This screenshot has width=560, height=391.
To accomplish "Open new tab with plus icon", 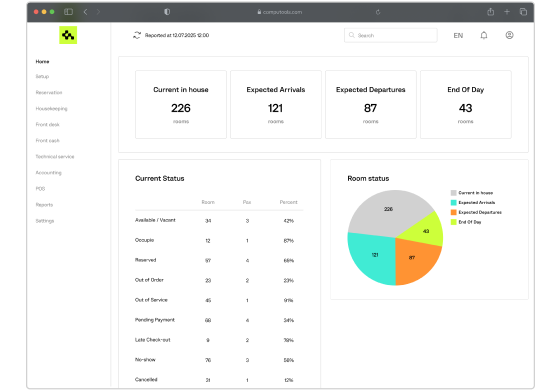I will tap(507, 12).
